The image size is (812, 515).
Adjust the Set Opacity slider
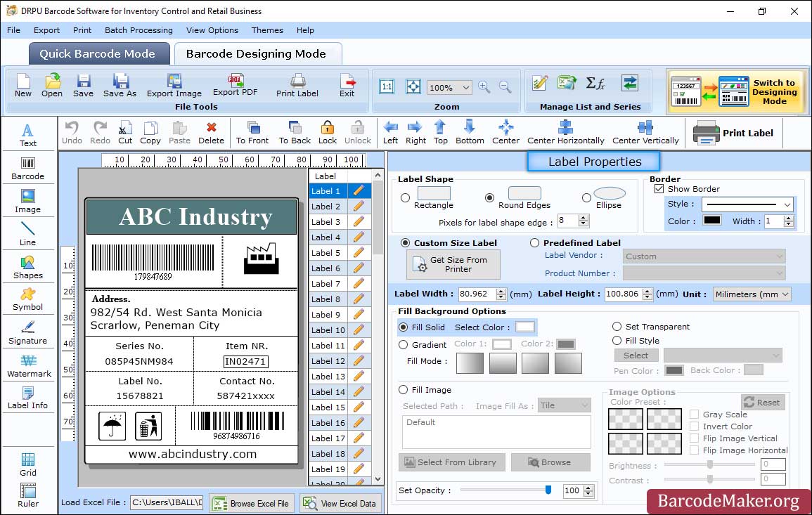[548, 490]
